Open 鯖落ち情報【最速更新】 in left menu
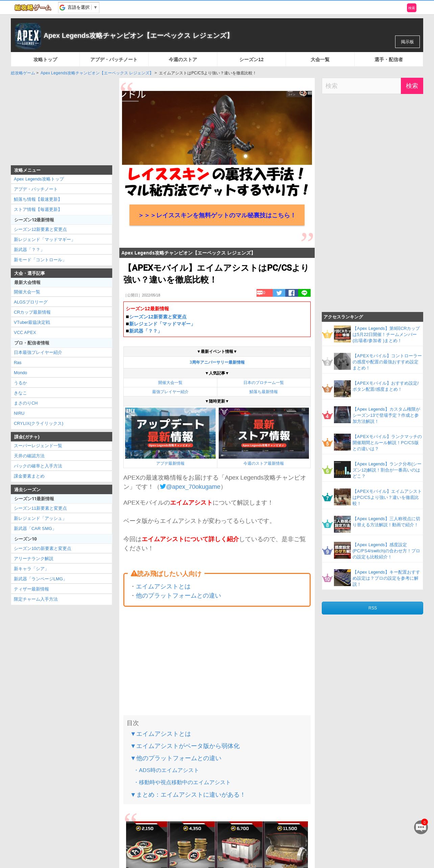Viewport: 434px width, 868px height. click(37, 199)
